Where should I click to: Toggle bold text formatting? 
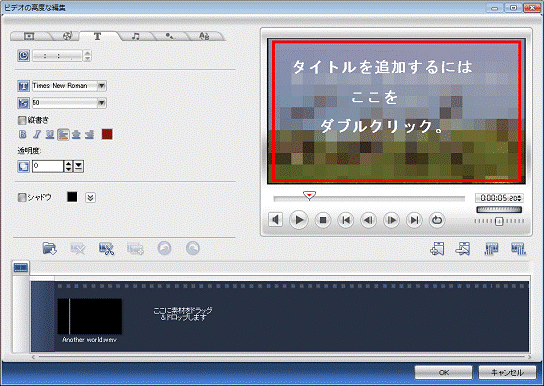(23, 134)
